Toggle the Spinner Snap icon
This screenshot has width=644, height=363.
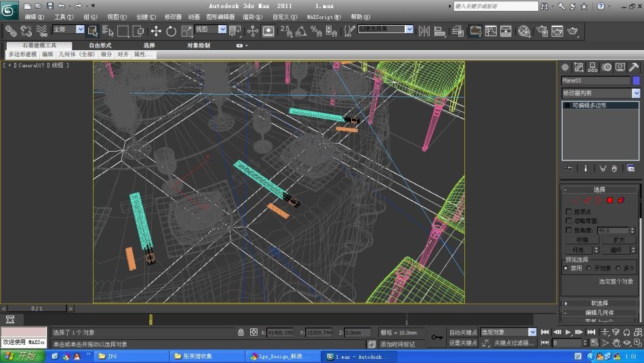(331, 30)
